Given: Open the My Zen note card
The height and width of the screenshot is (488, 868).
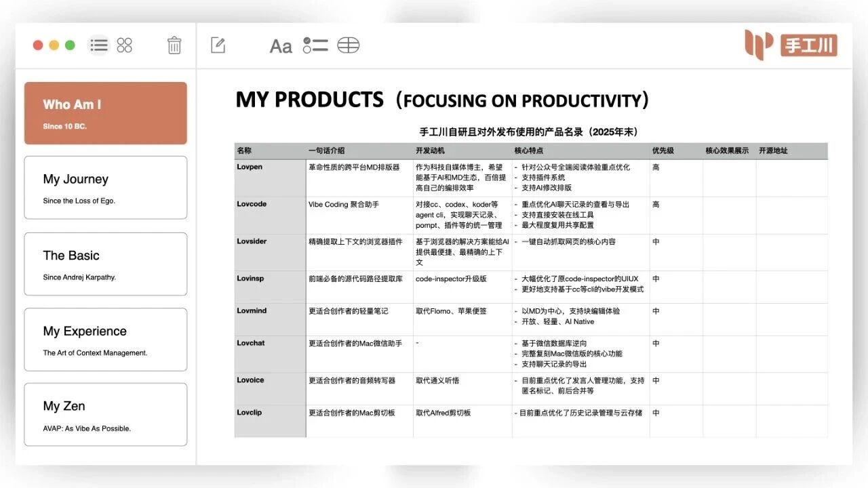Looking at the screenshot, I should [x=106, y=415].
